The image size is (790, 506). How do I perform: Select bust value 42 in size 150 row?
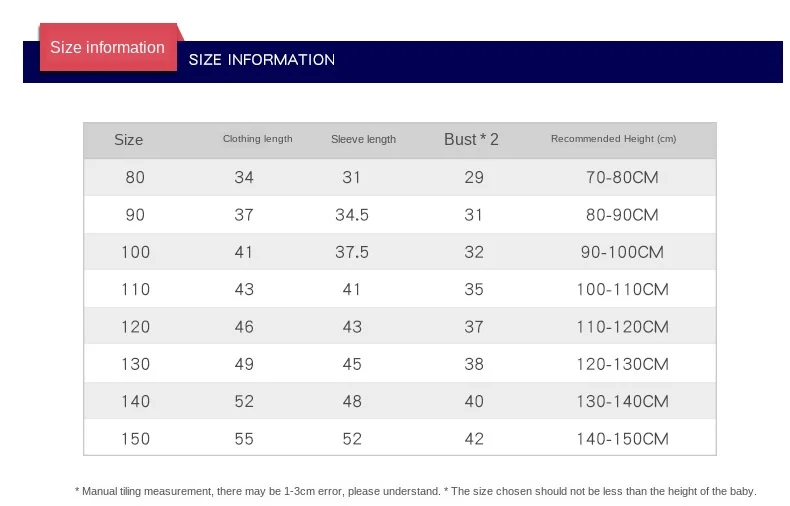(x=474, y=438)
